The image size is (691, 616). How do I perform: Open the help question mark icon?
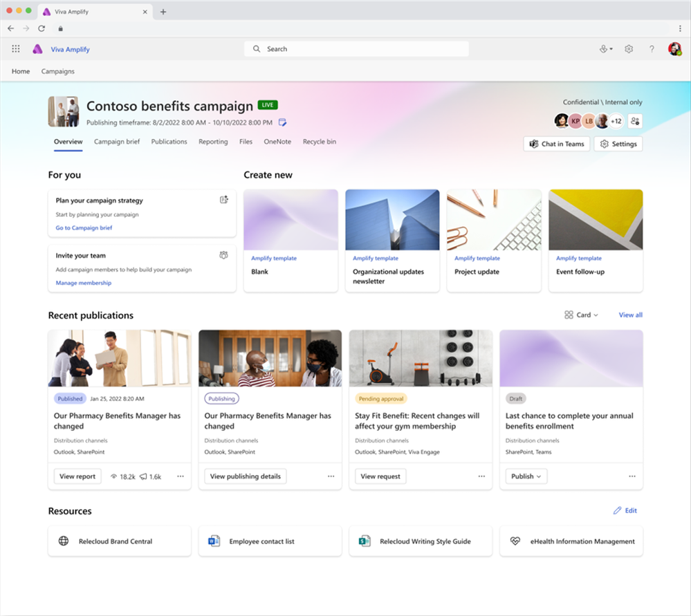[652, 49]
